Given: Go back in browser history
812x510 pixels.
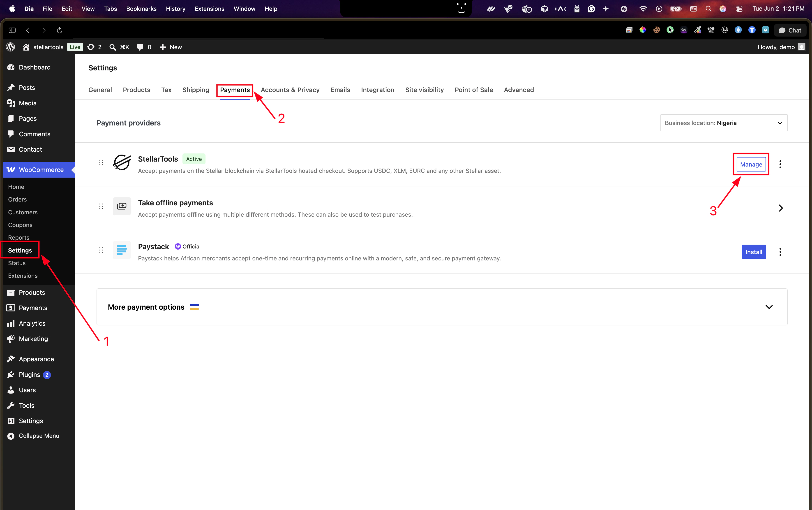Looking at the screenshot, I should click(28, 30).
